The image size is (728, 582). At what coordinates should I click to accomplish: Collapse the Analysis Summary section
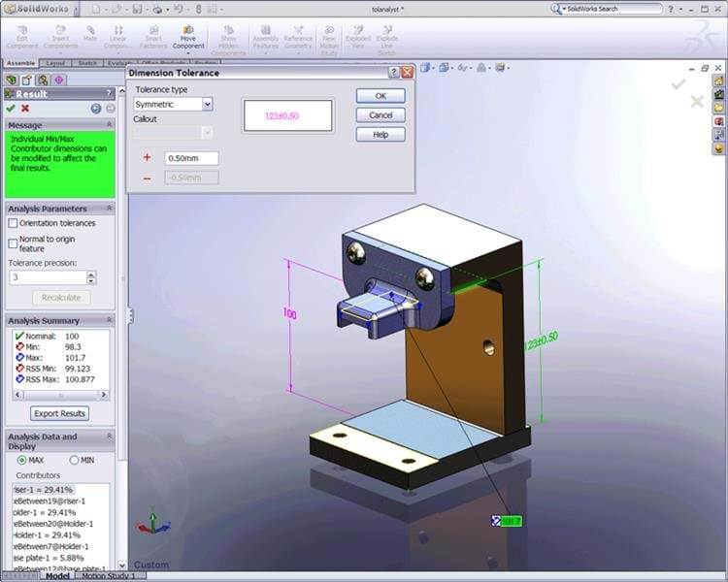[109, 320]
